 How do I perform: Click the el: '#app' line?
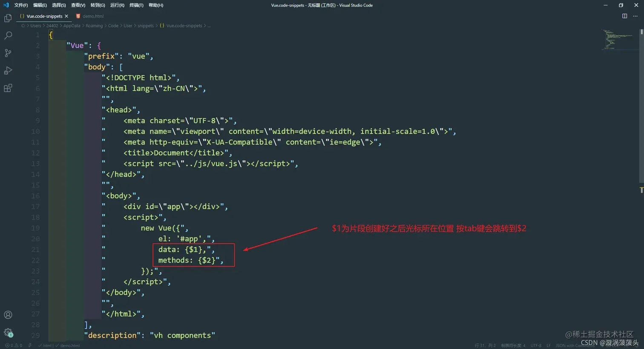click(158, 239)
